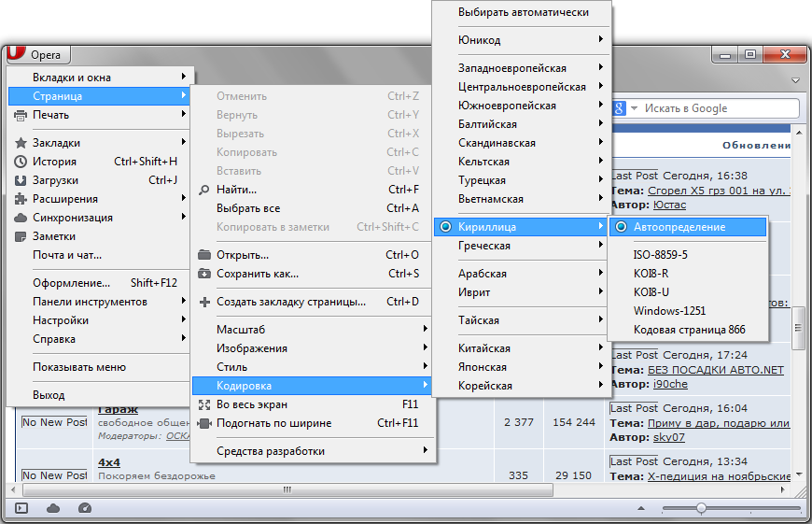
Task: Expand Вкладки и окна submenu
Action: click(x=99, y=78)
